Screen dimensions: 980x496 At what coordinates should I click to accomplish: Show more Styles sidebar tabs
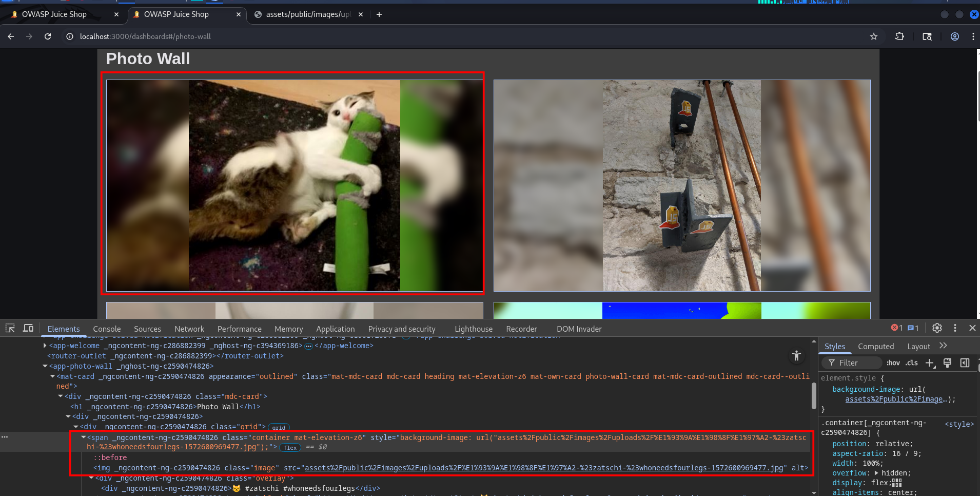(943, 346)
